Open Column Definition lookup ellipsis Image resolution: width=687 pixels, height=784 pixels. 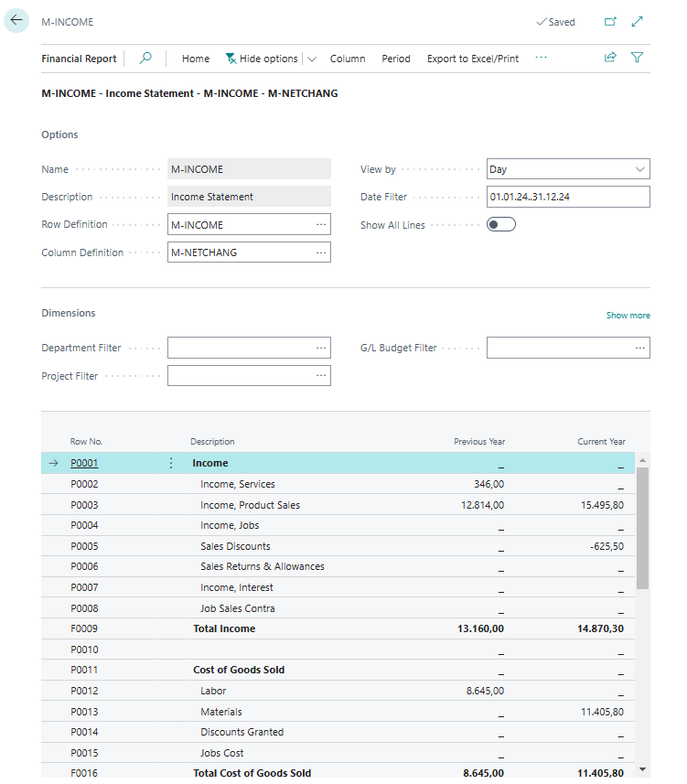point(321,252)
